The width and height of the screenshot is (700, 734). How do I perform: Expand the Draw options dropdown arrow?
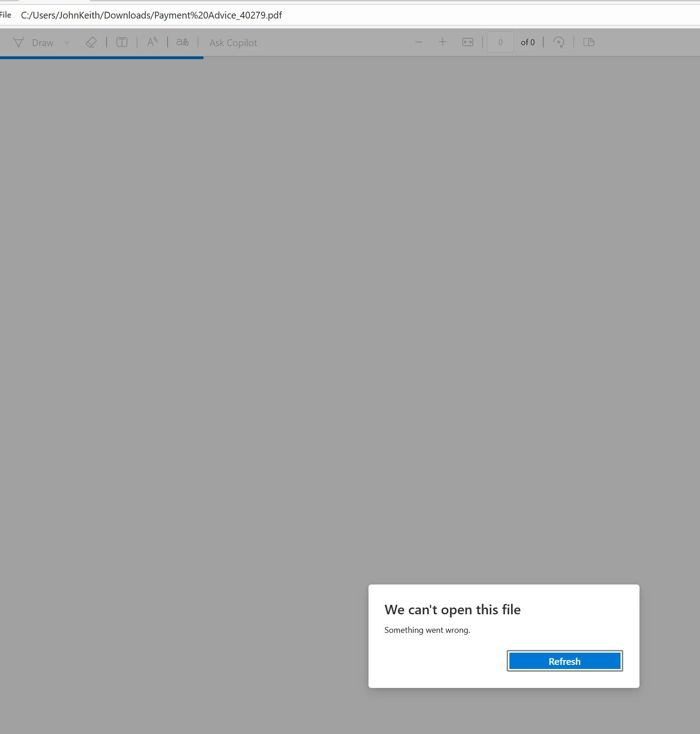point(67,43)
